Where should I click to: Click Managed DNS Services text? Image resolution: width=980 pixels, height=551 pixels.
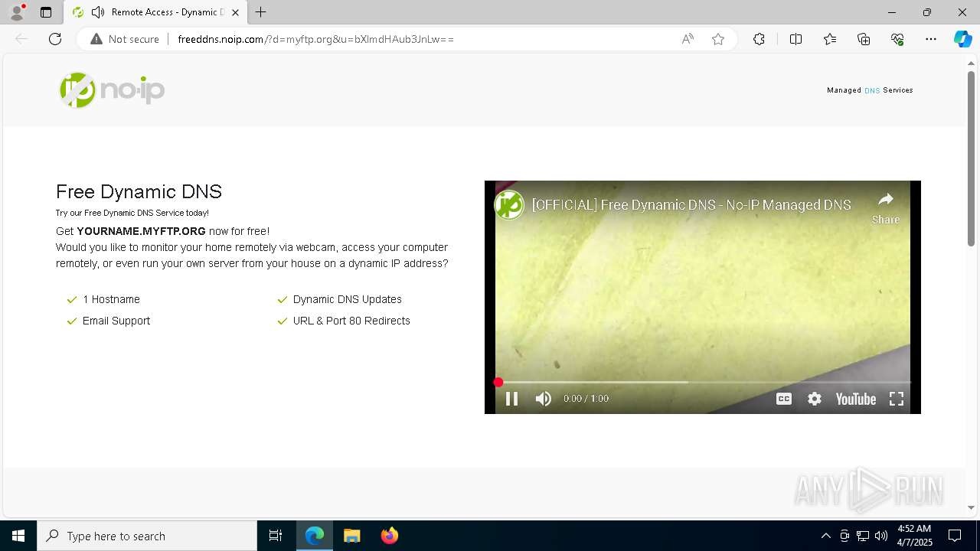pyautogui.click(x=870, y=90)
